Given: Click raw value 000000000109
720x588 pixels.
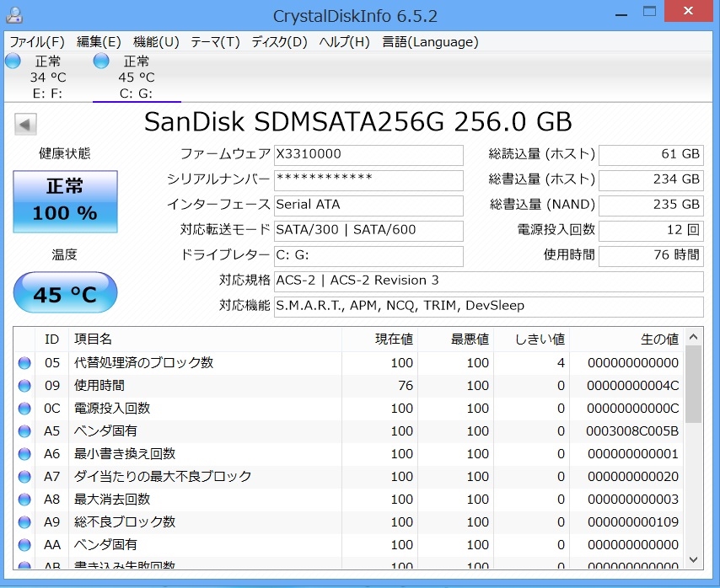Looking at the screenshot, I should (633, 522).
